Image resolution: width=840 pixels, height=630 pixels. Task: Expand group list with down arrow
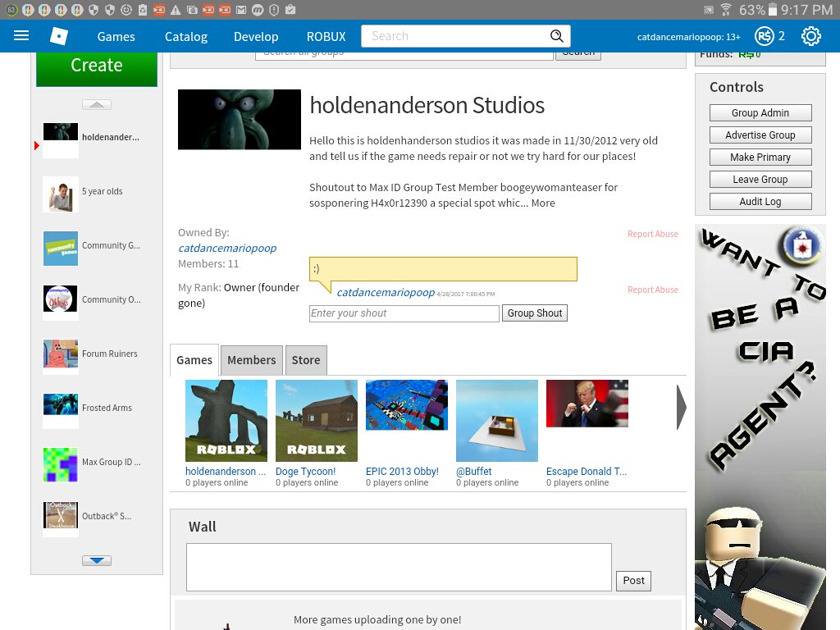pos(97,561)
